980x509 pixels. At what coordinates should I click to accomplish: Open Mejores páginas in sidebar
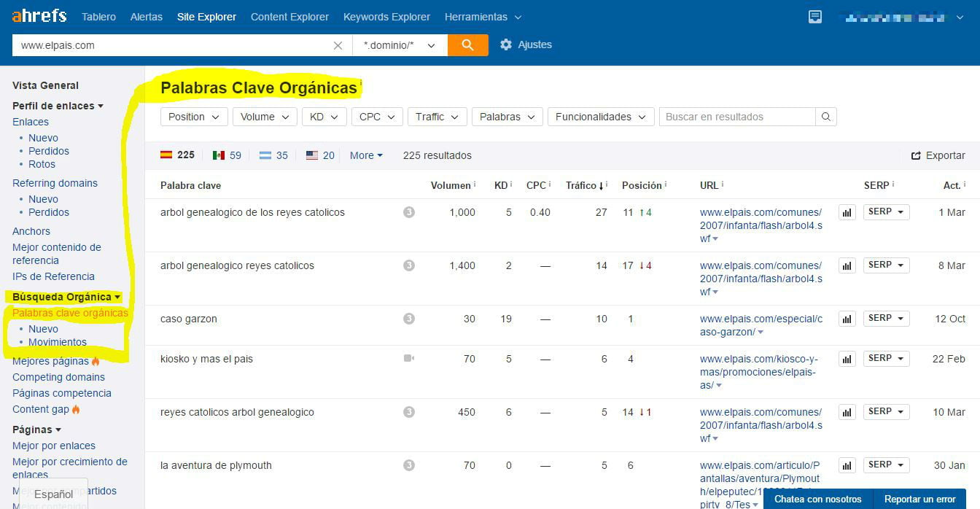50,361
